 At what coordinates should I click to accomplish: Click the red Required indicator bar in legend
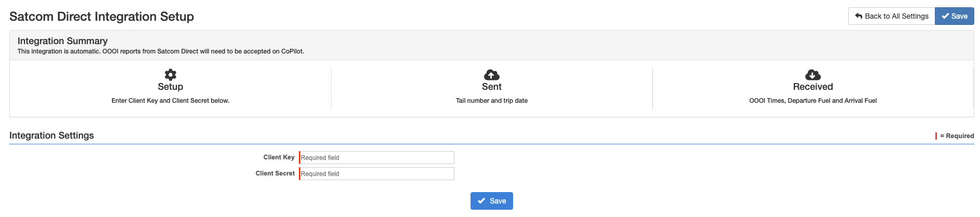936,136
